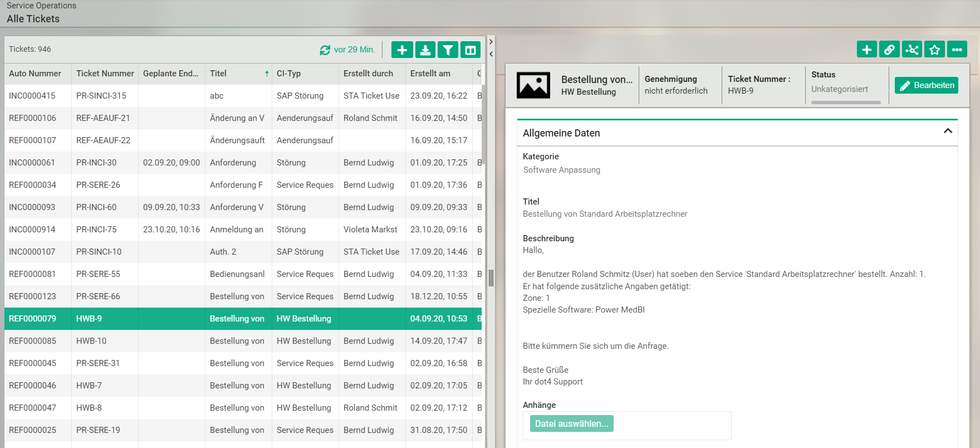Click 'Software Anpassung' category value
This screenshot has width=980, height=448.
coord(562,170)
